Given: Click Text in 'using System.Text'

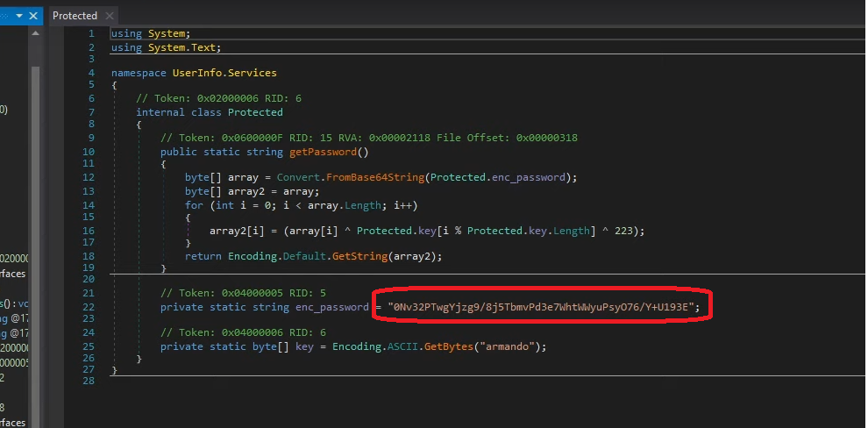Looking at the screenshot, I should (203, 47).
